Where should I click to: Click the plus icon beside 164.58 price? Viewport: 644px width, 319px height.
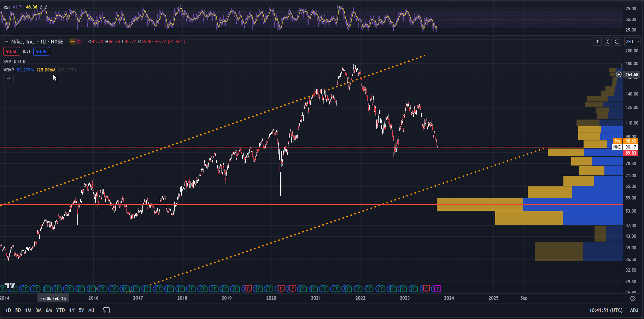pyautogui.click(x=619, y=74)
